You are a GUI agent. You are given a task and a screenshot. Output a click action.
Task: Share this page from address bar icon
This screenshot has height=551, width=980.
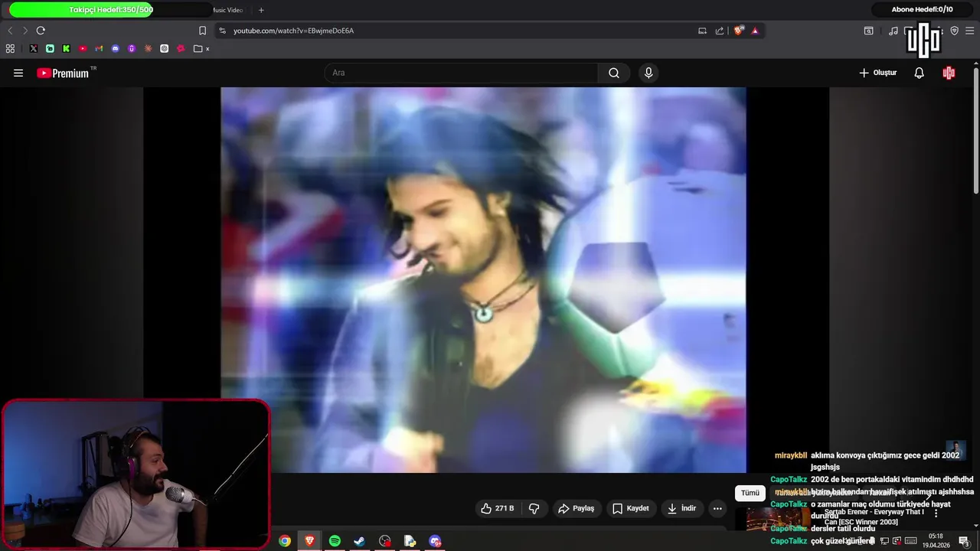720,31
